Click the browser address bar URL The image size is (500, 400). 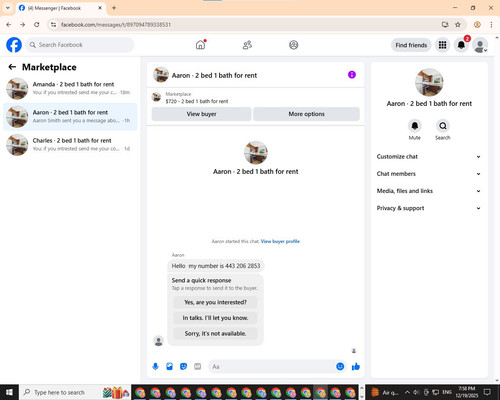click(116, 25)
